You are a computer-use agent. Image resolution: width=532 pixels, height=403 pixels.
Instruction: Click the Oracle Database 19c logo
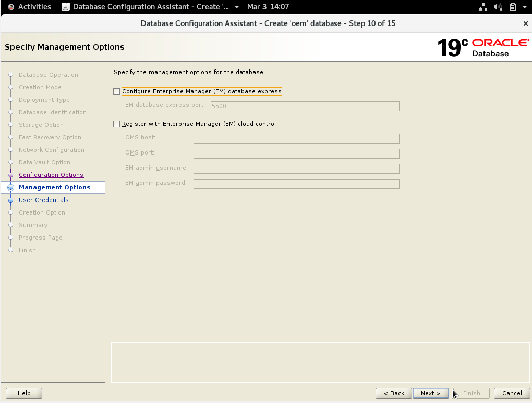(x=483, y=48)
